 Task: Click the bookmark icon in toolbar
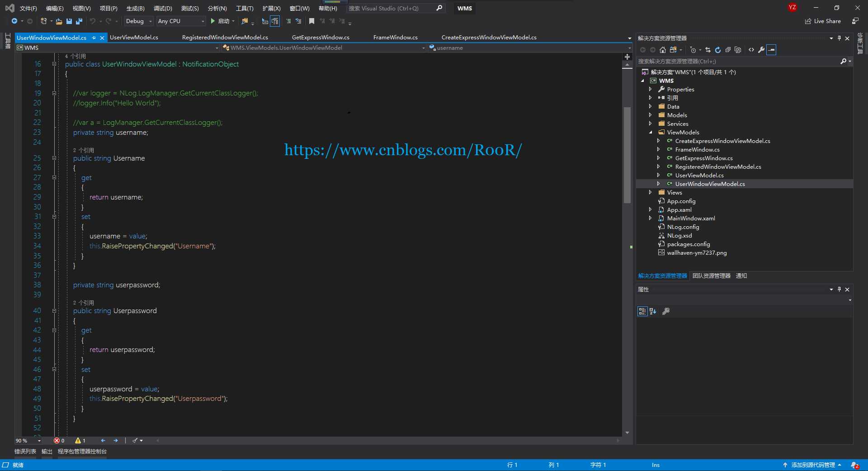pos(311,21)
